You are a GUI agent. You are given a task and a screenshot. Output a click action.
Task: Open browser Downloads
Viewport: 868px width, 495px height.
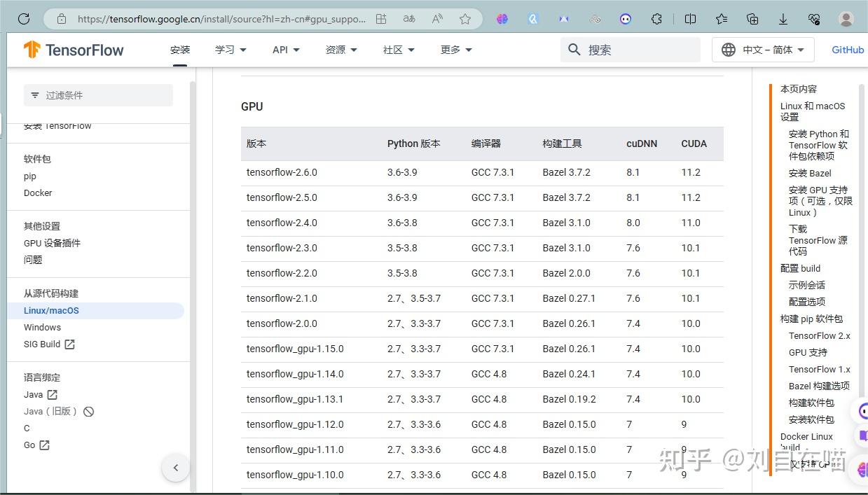(x=783, y=19)
